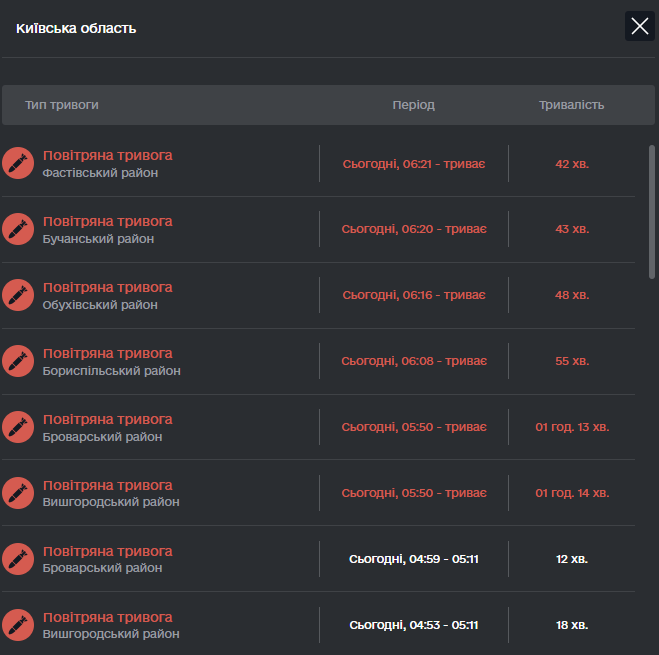This screenshot has height=655, width=659.
Task: Click 'Повітряна тривога' title for Бориспільський район
Action: 108,353
